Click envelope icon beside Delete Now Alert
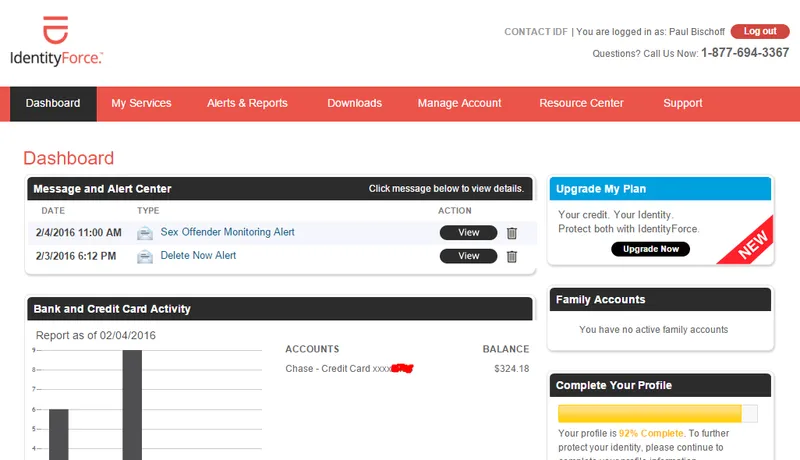Viewport: 800px width, 460px height. coord(145,256)
